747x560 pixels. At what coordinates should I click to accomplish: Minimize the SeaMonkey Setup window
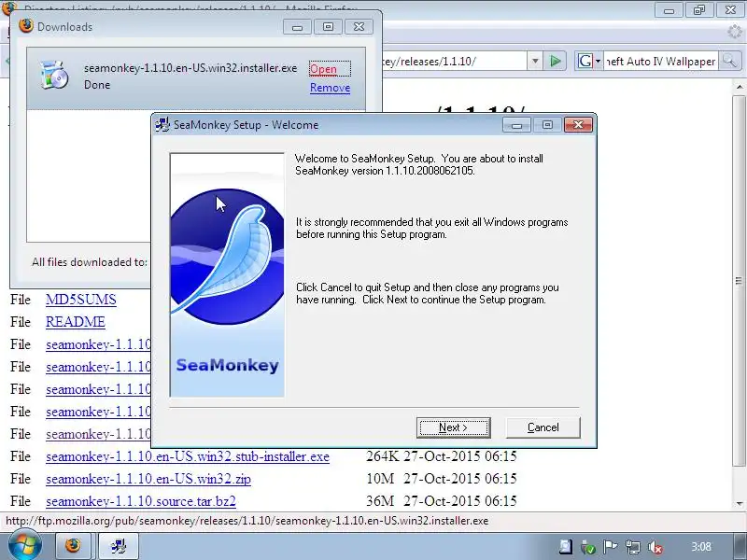[516, 125]
